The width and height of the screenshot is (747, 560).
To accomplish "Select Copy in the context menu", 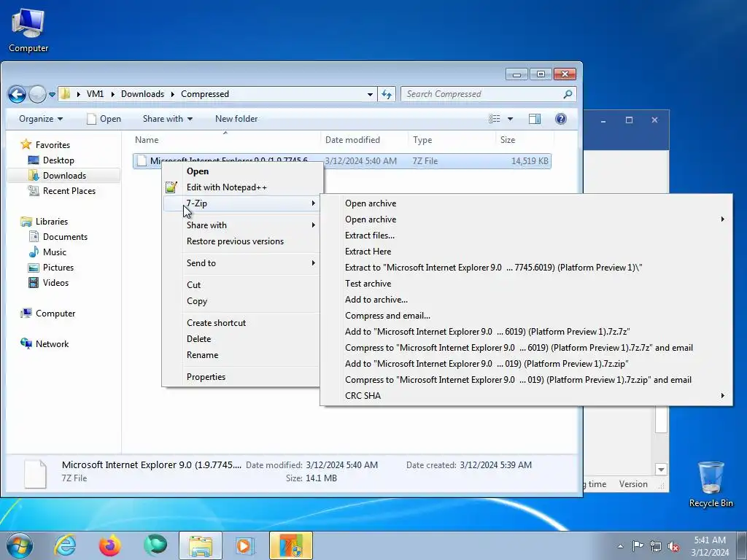I will coord(242,301).
